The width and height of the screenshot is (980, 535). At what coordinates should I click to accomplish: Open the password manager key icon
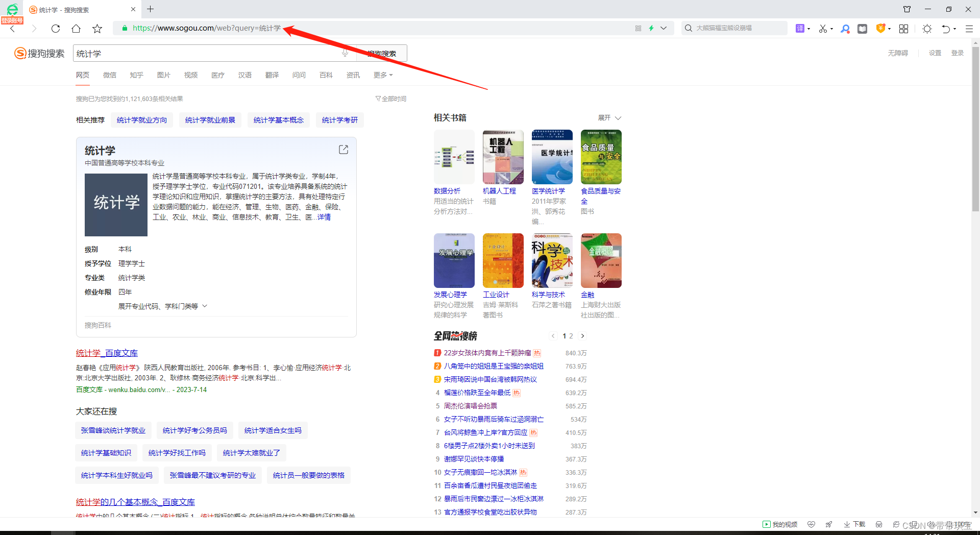click(x=845, y=29)
